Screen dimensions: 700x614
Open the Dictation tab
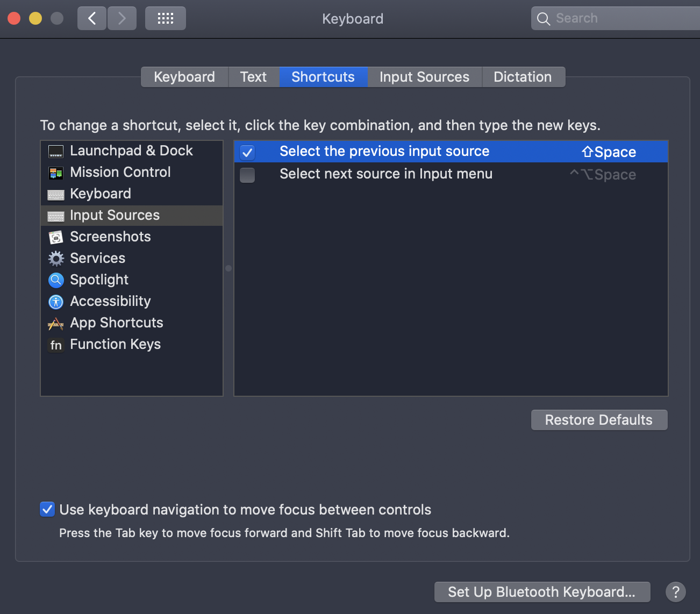[522, 77]
